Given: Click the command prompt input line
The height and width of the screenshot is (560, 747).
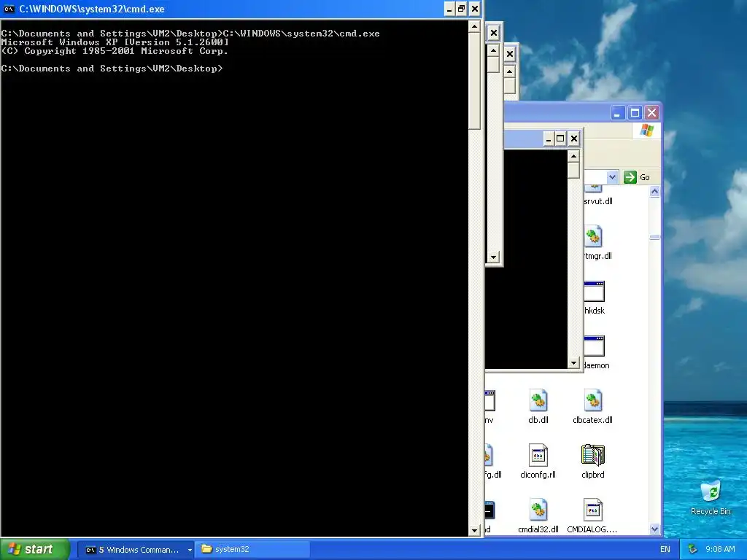Looking at the screenshot, I should coord(112,69).
